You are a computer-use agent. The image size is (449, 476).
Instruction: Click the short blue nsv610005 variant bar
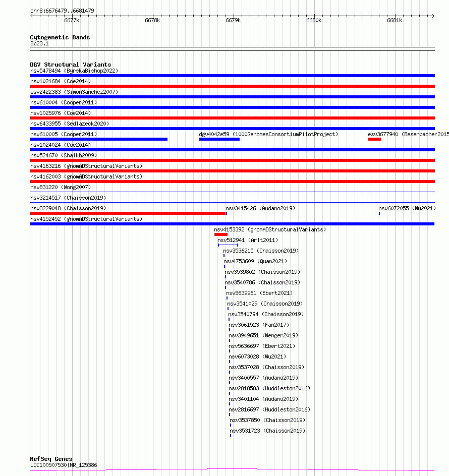[99, 139]
